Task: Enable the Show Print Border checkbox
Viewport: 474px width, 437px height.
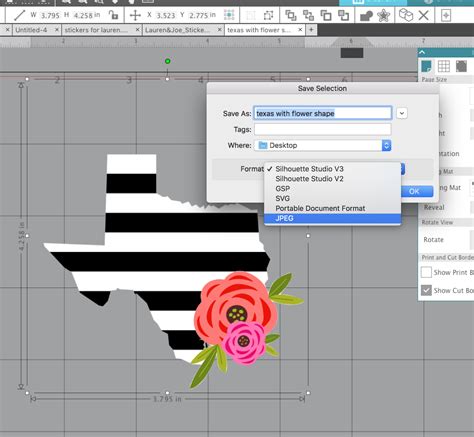Action: coord(426,272)
